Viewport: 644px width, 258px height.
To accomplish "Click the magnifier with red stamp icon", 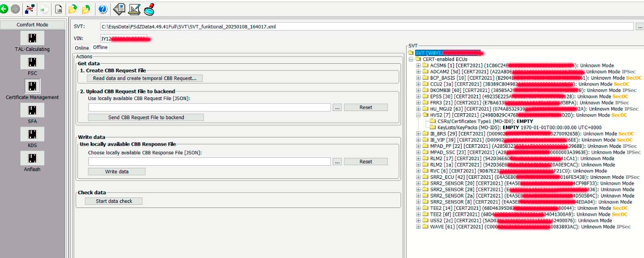I will click(149, 9).
